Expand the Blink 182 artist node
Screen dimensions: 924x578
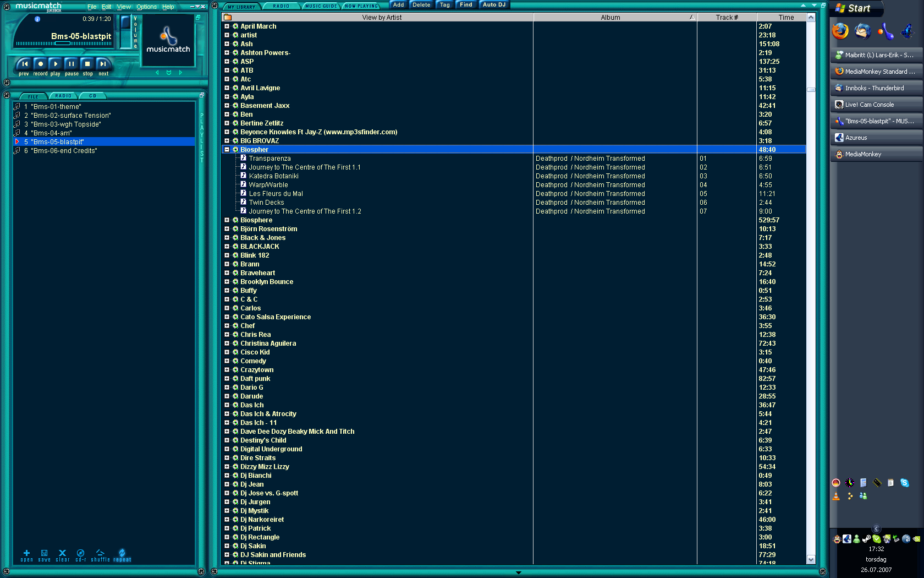point(227,255)
